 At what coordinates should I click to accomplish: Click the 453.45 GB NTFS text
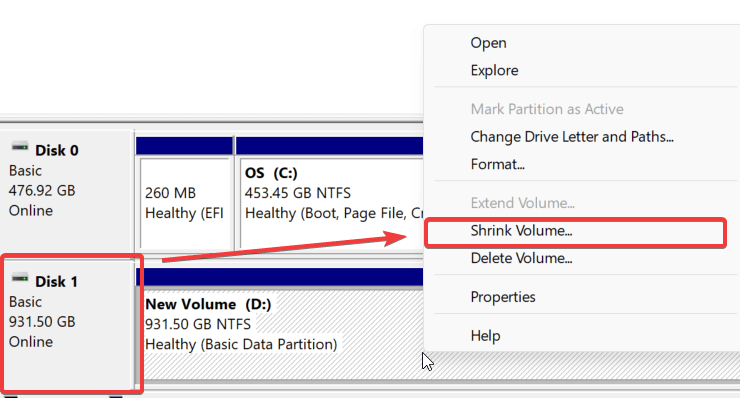tap(298, 193)
